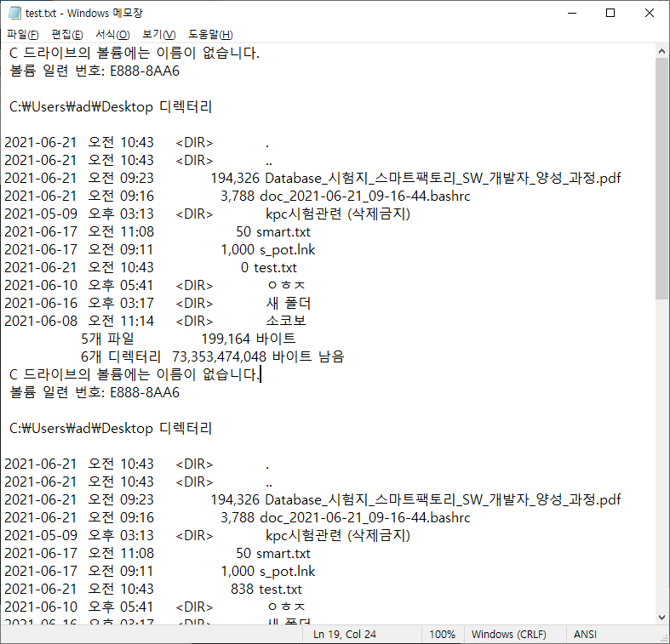The width and height of the screenshot is (670, 644).
Task: Click 'Windows (CRLF)' in status bar
Action: (508, 634)
